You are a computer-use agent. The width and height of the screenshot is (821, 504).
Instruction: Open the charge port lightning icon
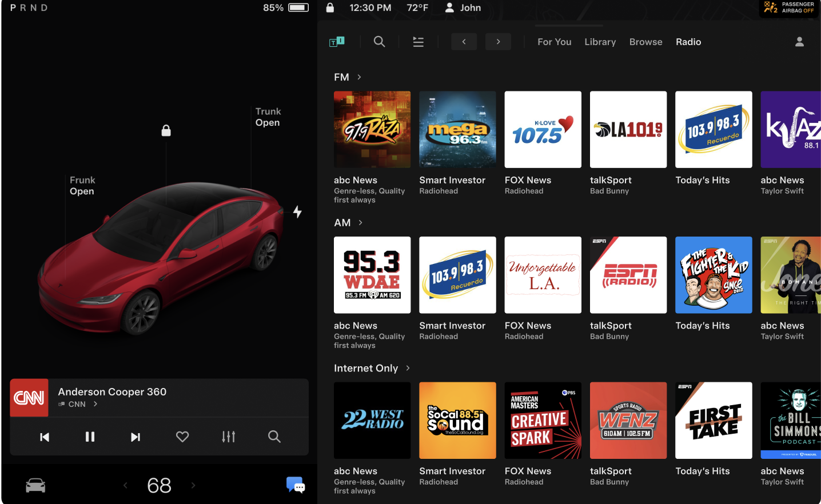click(297, 212)
